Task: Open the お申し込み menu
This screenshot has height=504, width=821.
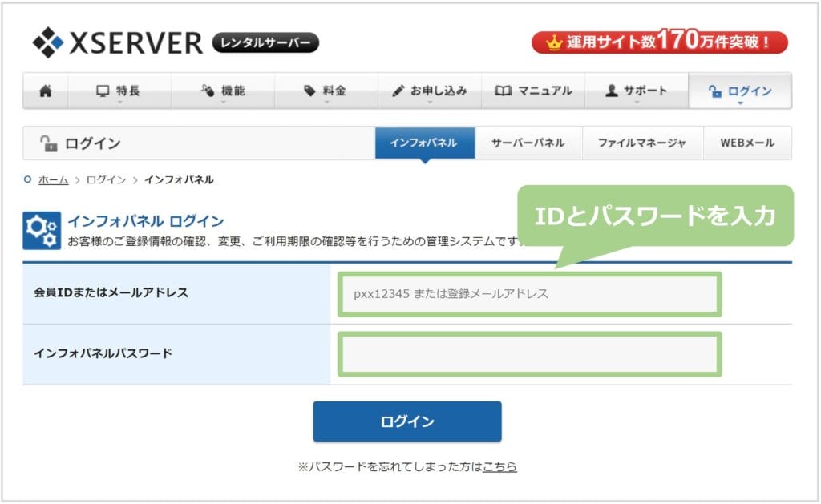Action: click(x=430, y=91)
